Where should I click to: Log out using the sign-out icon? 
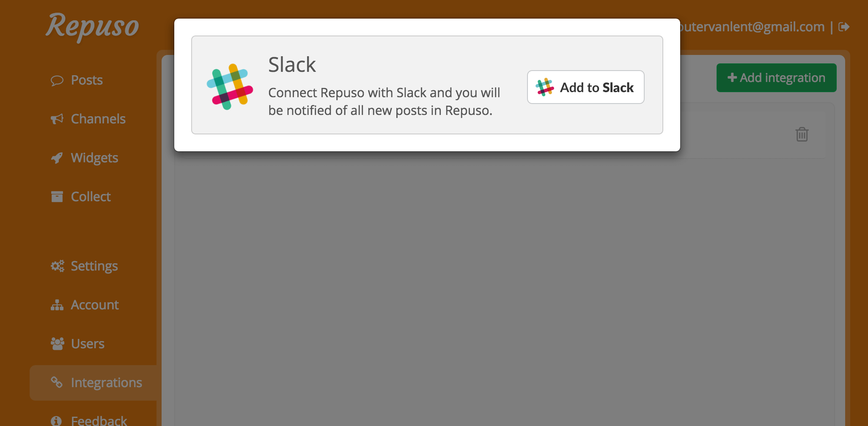[843, 27]
